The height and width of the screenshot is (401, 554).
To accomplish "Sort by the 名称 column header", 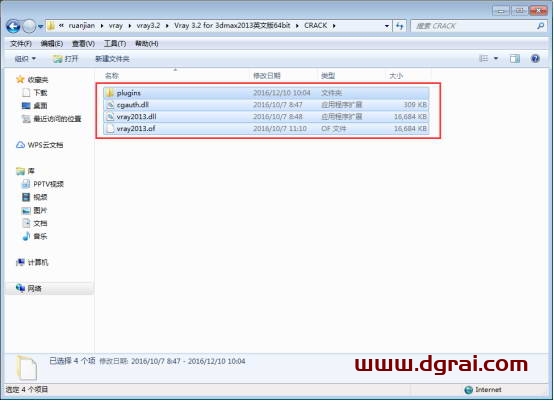I will click(x=112, y=76).
